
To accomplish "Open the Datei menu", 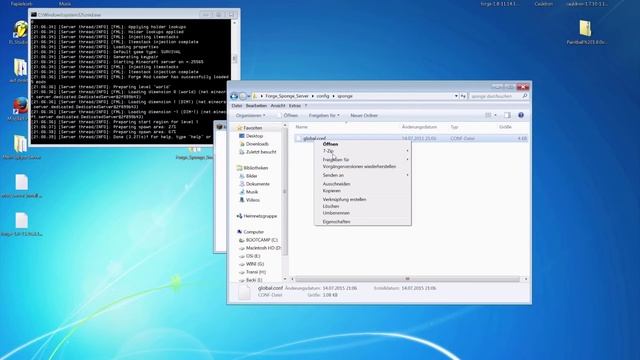I will (x=237, y=106).
